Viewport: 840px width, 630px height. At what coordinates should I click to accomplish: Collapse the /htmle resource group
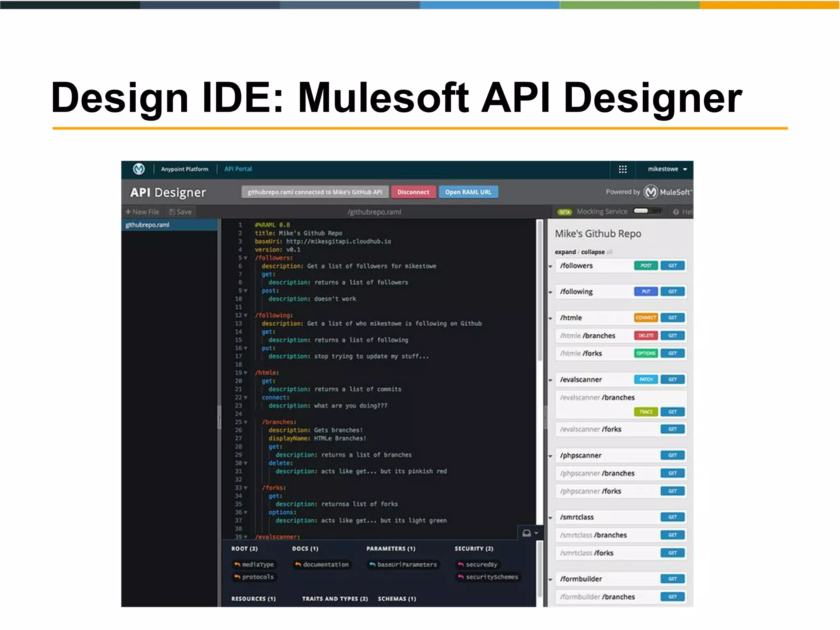click(550, 318)
